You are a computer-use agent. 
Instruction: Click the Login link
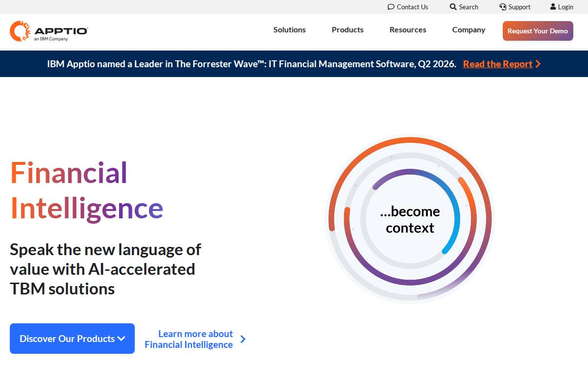(565, 7)
